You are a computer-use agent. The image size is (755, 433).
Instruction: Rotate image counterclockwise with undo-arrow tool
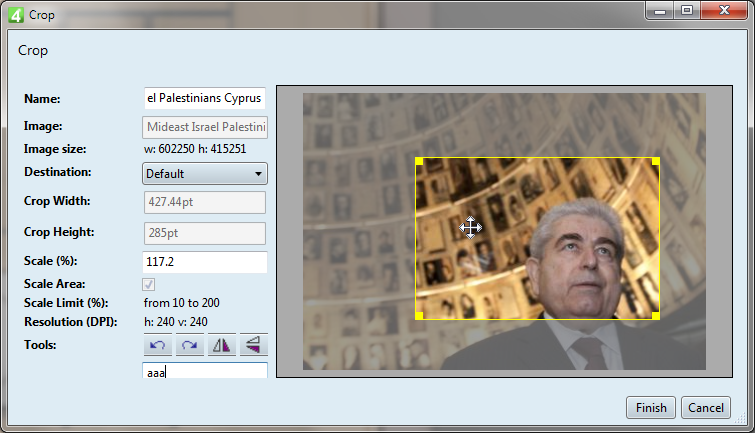157,345
